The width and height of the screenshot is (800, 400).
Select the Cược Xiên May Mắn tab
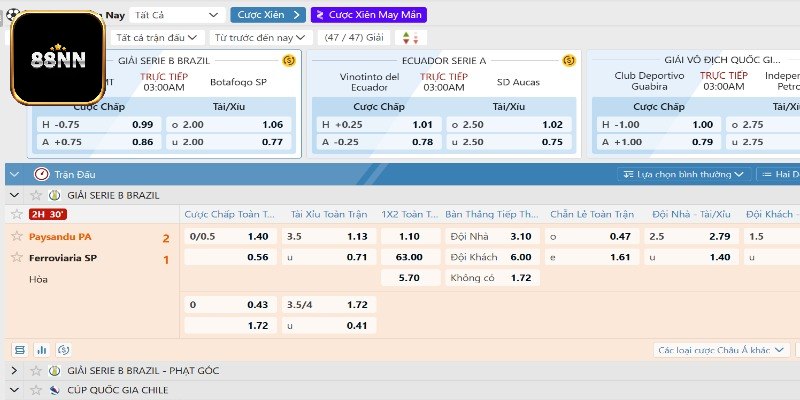pyautogui.click(x=368, y=15)
